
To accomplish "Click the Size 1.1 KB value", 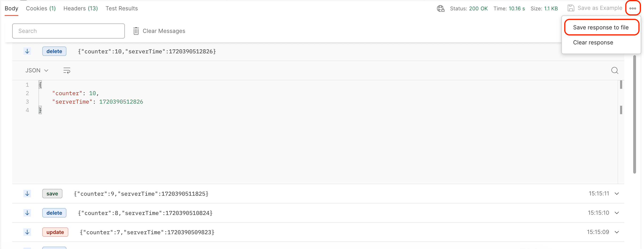I will [x=551, y=8].
